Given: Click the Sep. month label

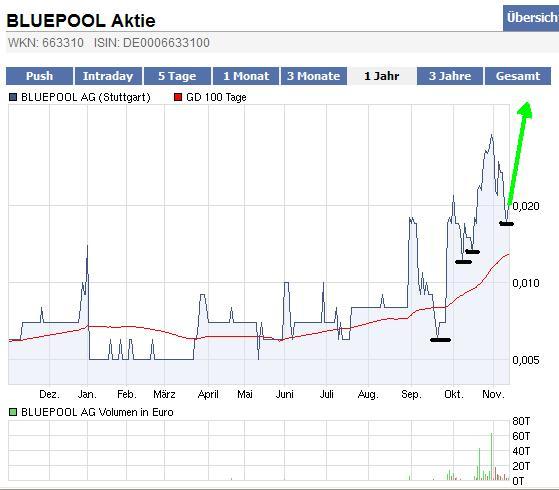Looking at the screenshot, I should pos(411,394).
